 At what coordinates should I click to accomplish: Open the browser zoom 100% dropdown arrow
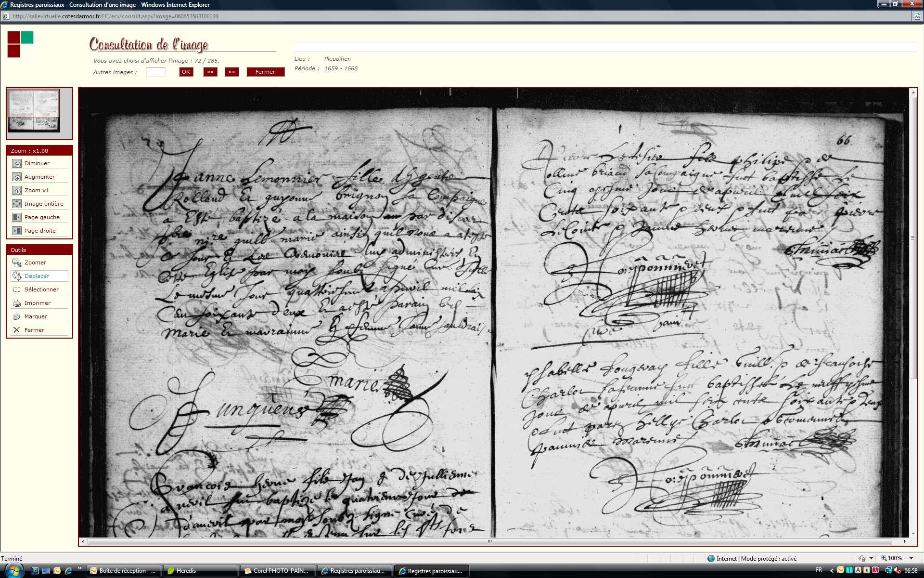[x=911, y=558]
